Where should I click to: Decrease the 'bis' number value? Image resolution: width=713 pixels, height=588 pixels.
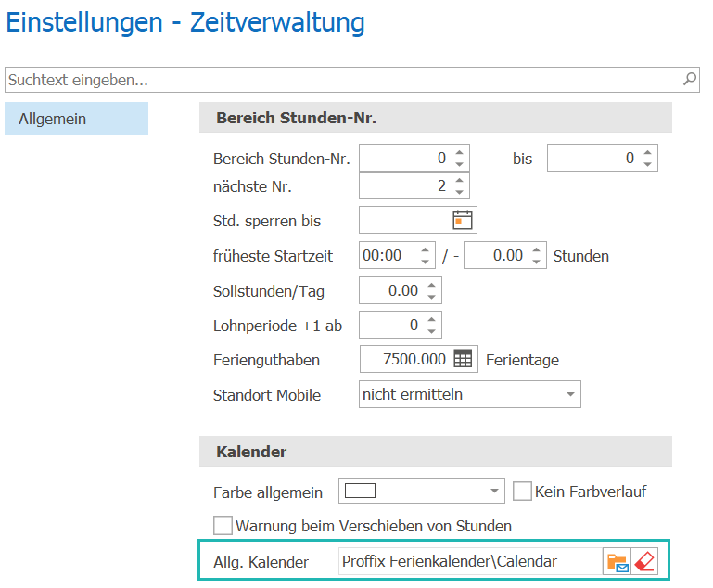coord(647,164)
